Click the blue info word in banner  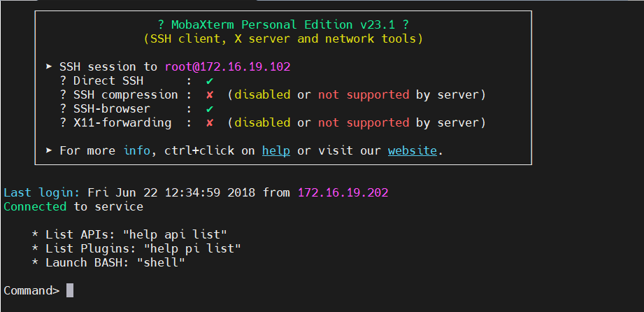[x=136, y=150]
